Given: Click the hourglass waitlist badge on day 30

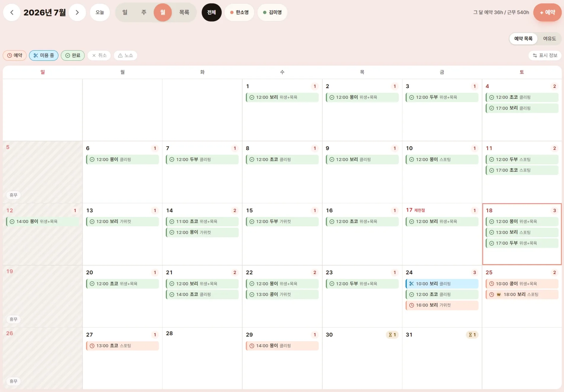Looking at the screenshot, I should click(x=392, y=335).
